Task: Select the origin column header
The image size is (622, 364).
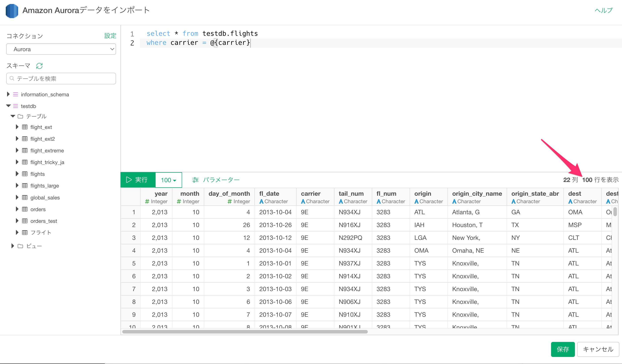Action: [x=429, y=197]
